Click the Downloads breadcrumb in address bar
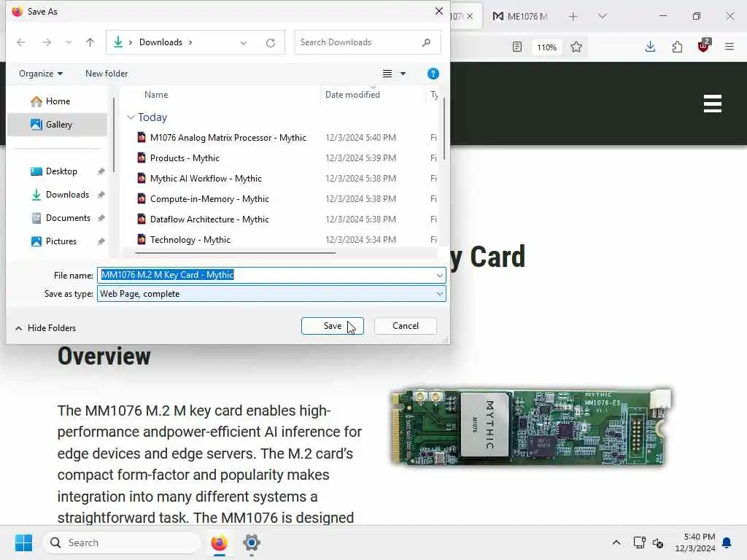Screen dimensions: 747x560 [160, 42]
